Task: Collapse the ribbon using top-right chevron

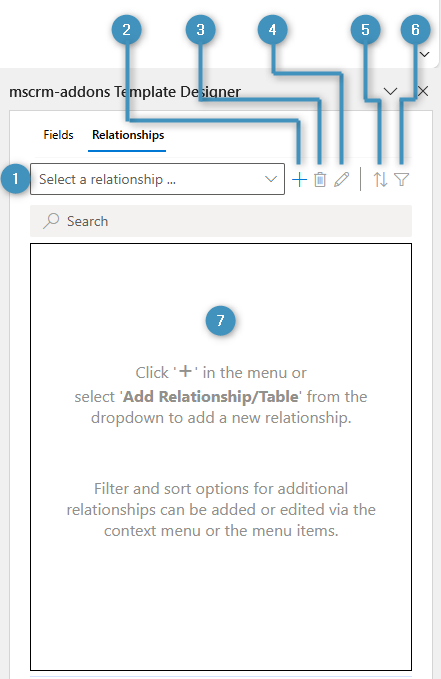Action: click(x=425, y=55)
